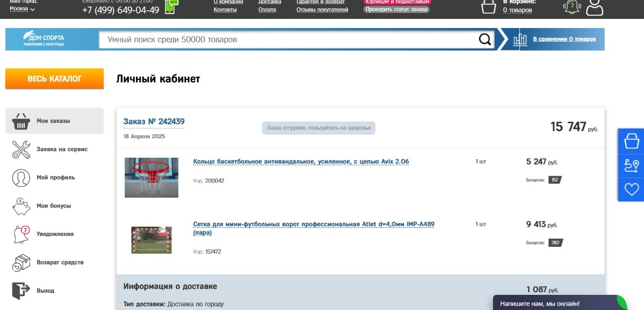Click the profile avatar icon in sidebar
Viewport: 644px width, 310px height.
(x=21, y=178)
